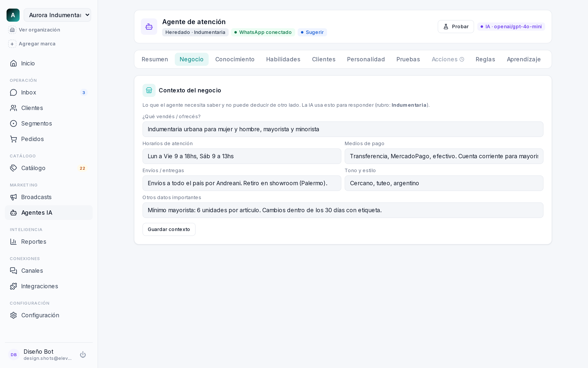Click the Acciones tab
The image size is (588, 368).
[448, 59]
